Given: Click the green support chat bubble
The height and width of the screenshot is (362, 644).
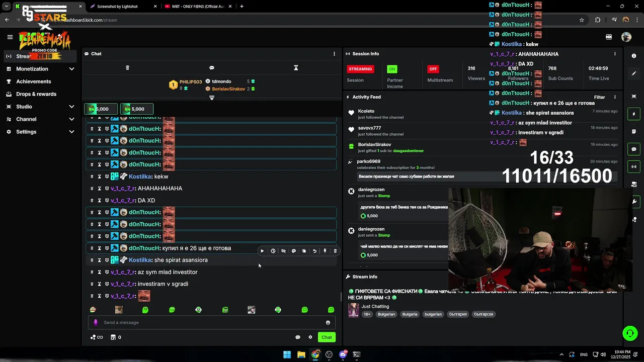Looking at the screenshot, I should tap(629, 333).
